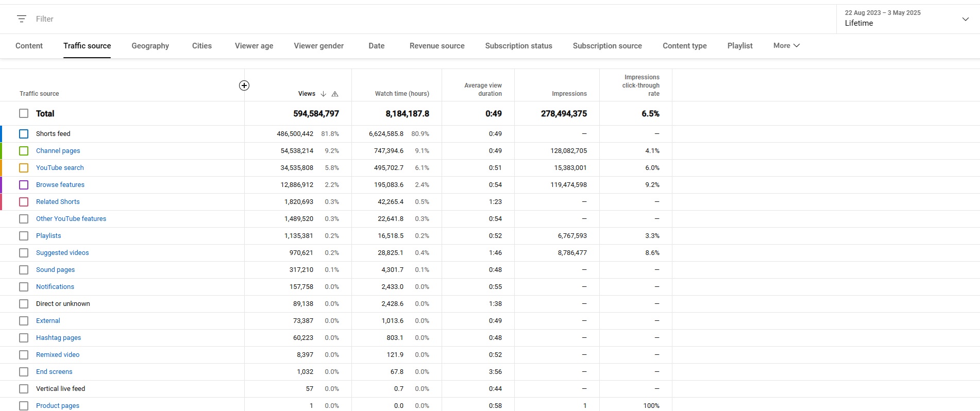This screenshot has width=980, height=411.
Task: Check the Product pages checkbox
Action: click(x=24, y=406)
